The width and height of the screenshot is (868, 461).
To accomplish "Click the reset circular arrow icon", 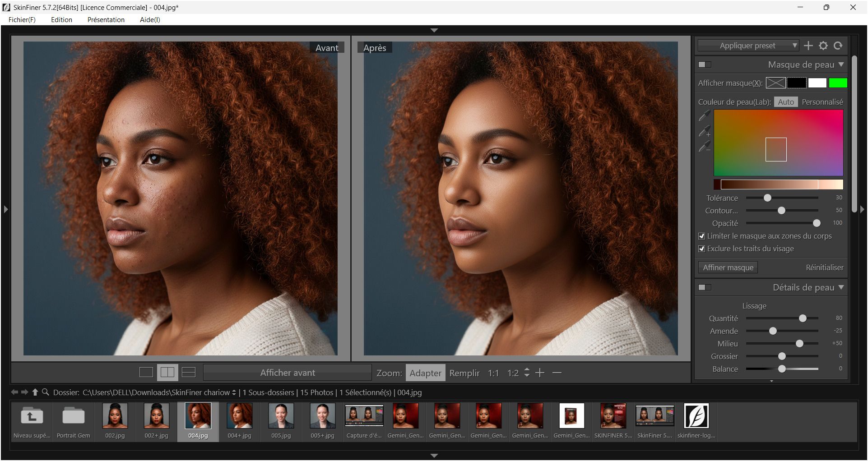I will pyautogui.click(x=838, y=46).
